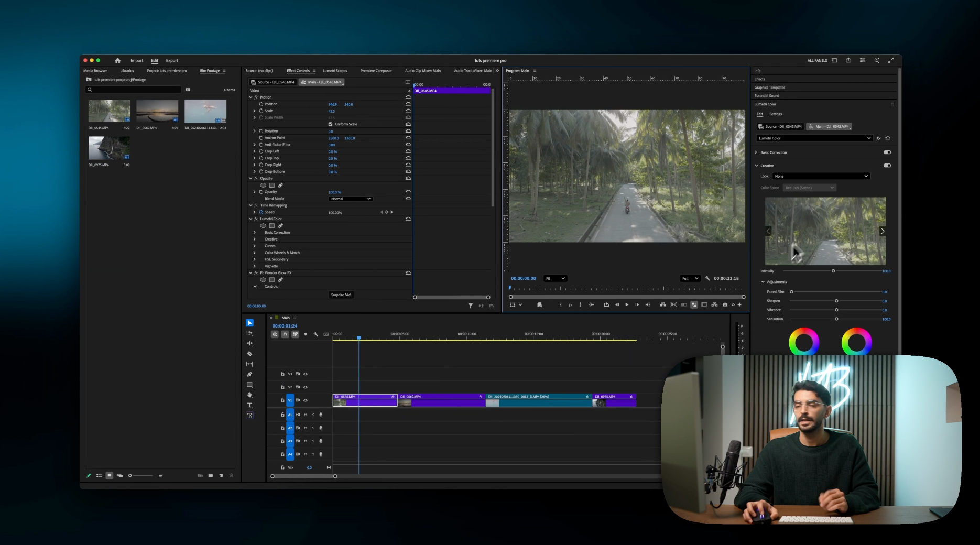Select the Selection tool in the tools panel
Image resolution: width=980 pixels, height=545 pixels.
pyautogui.click(x=249, y=323)
